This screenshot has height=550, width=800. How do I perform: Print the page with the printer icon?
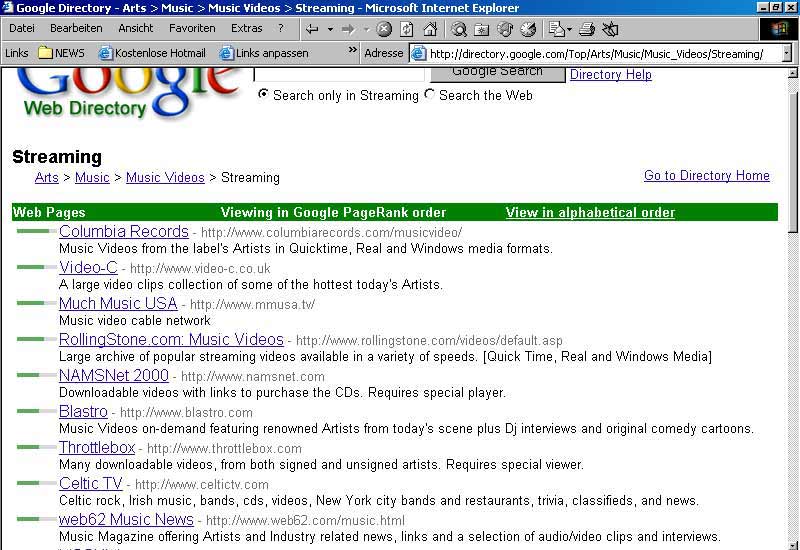(587, 30)
